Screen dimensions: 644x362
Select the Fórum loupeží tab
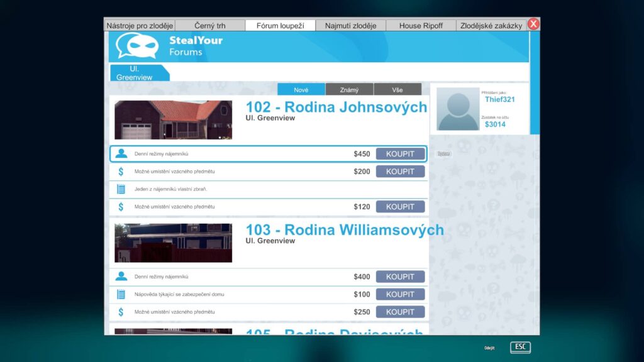(x=280, y=25)
